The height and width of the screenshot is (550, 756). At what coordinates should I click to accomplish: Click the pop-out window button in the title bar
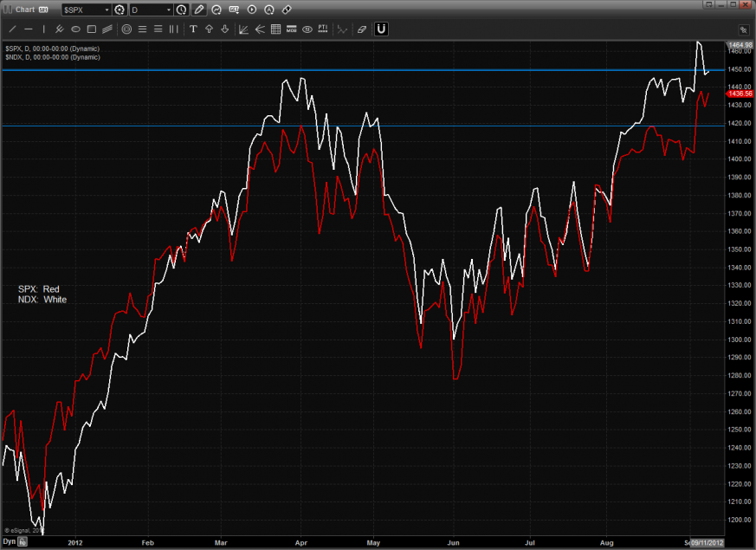pos(708,4)
